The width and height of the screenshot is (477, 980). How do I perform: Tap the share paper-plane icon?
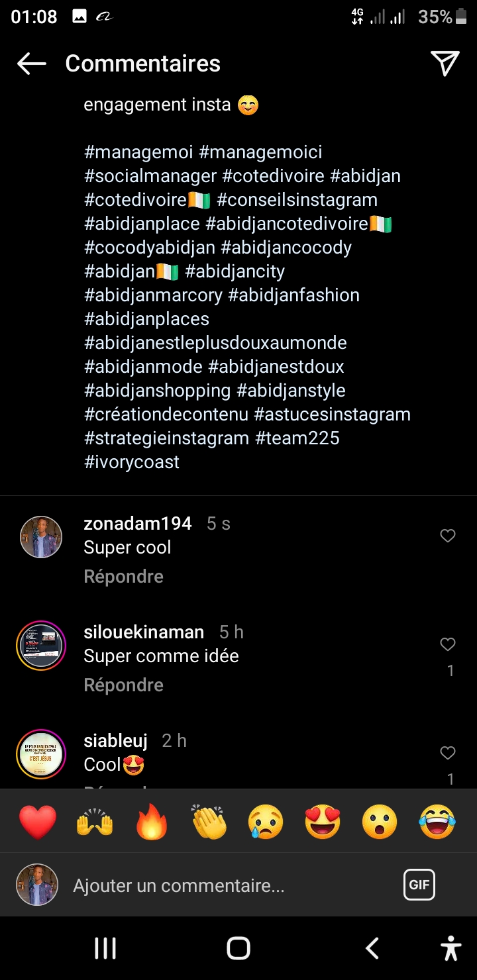[445, 64]
